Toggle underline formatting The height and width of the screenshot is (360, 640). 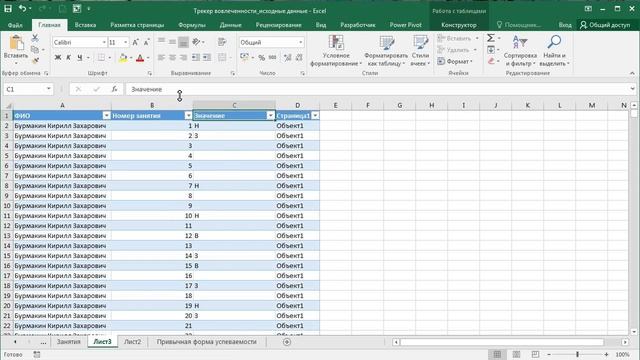[80, 58]
